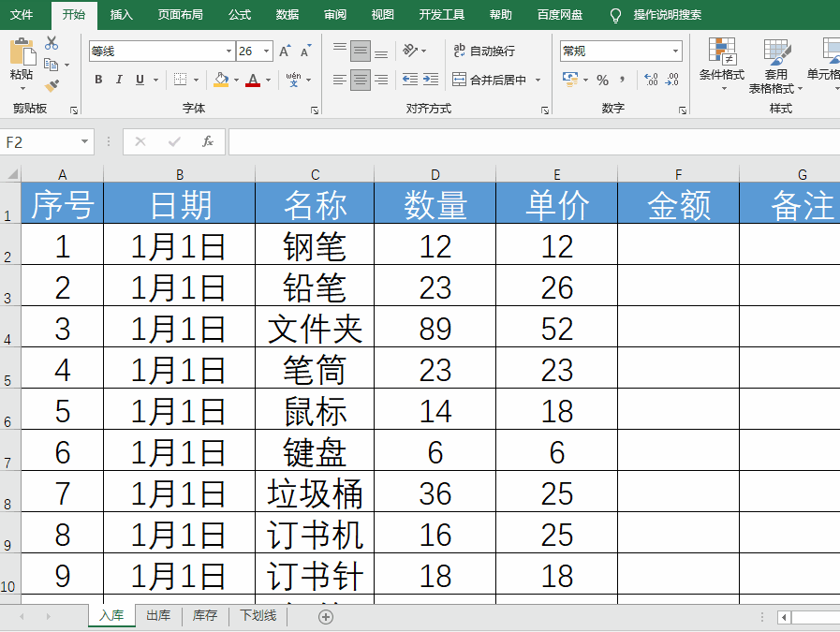
Task: Click the insert function fx icon
Action: click(208, 141)
